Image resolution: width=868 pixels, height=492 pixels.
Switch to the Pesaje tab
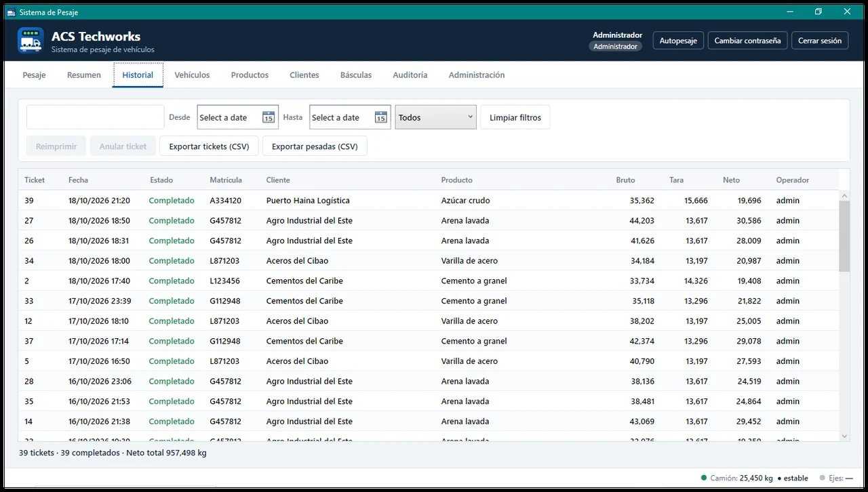click(34, 75)
